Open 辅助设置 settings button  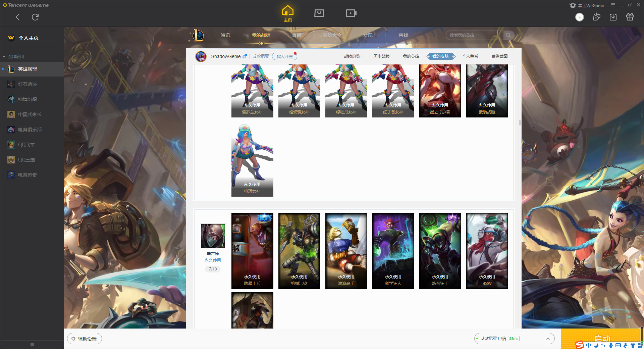[x=85, y=339]
